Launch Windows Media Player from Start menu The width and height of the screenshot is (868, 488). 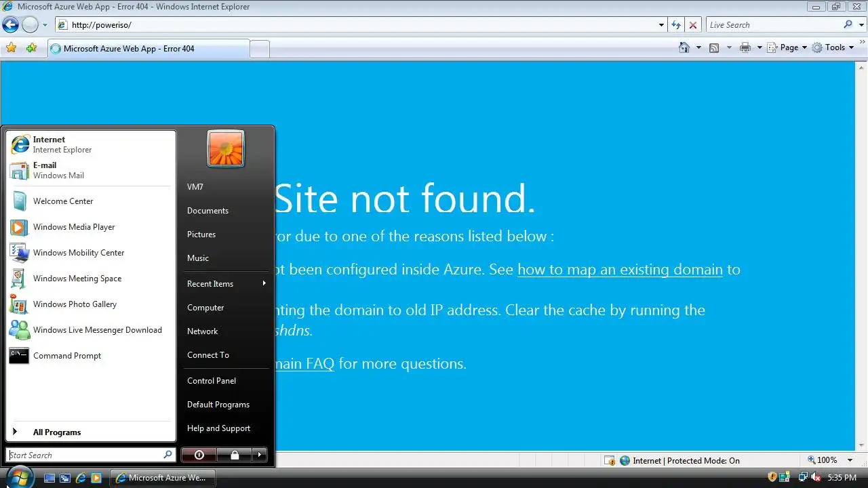[x=91, y=227]
